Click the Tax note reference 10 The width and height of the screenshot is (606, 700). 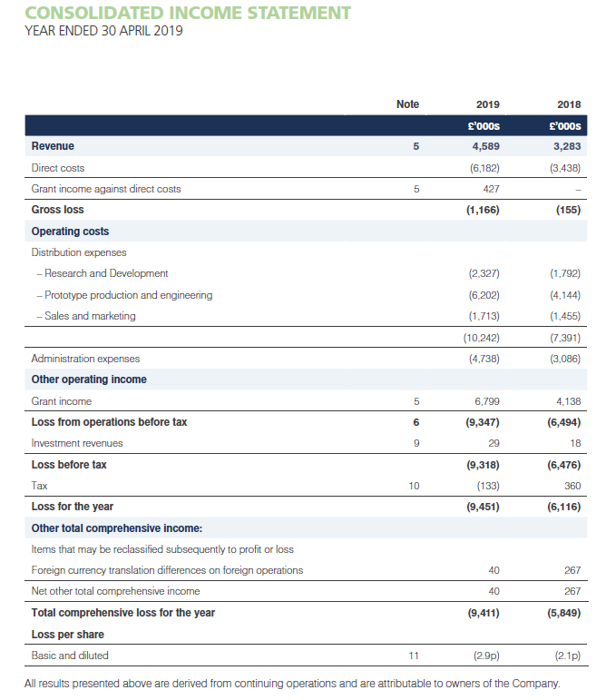415,486
